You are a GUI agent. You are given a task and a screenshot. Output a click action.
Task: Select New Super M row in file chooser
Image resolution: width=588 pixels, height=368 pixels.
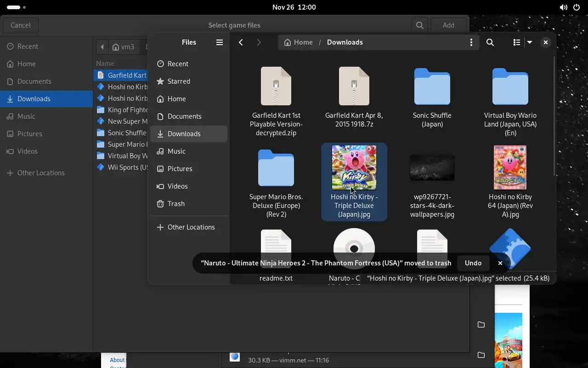[121, 121]
